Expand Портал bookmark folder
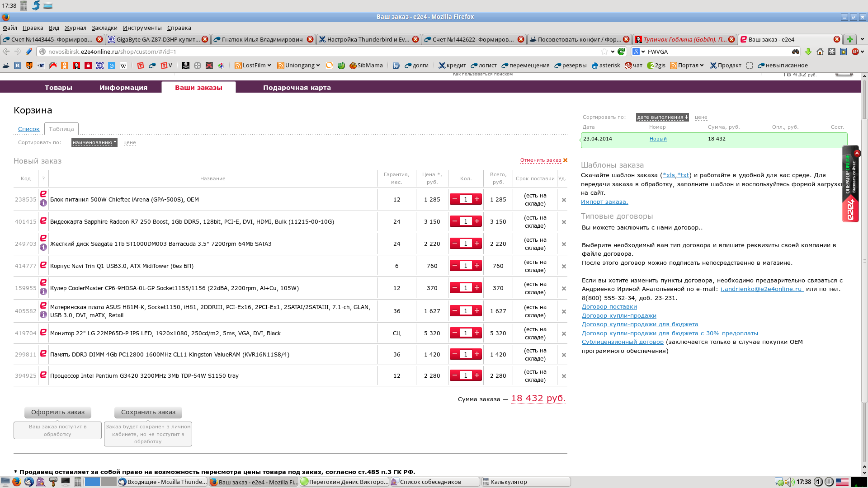The height and width of the screenshot is (488, 868). coord(687,66)
